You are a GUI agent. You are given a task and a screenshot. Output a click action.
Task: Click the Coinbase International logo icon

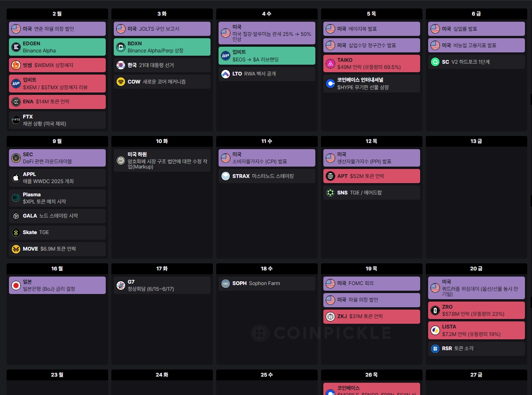(330, 84)
